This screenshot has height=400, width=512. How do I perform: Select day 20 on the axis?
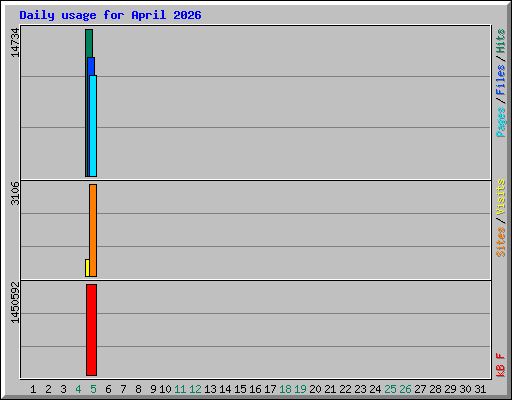(315, 389)
